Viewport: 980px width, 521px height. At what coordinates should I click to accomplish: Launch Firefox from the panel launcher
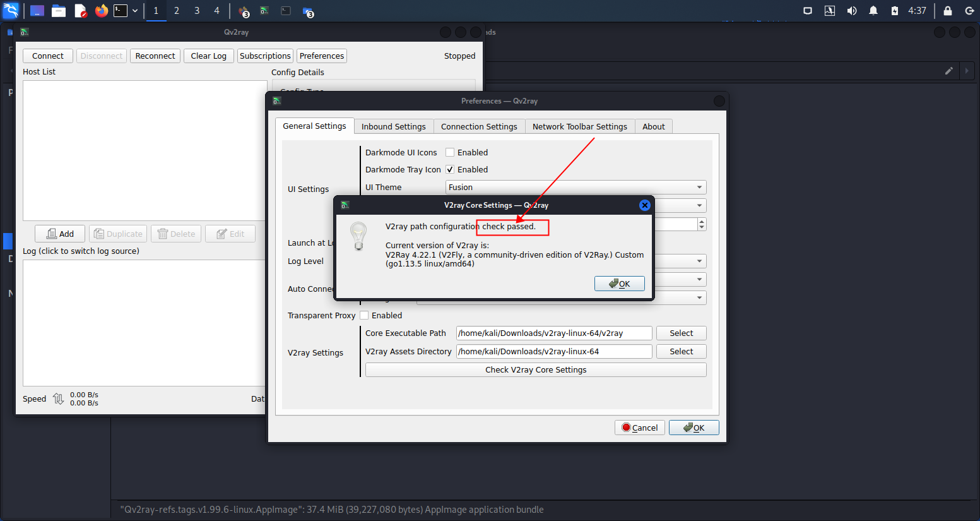(x=101, y=11)
